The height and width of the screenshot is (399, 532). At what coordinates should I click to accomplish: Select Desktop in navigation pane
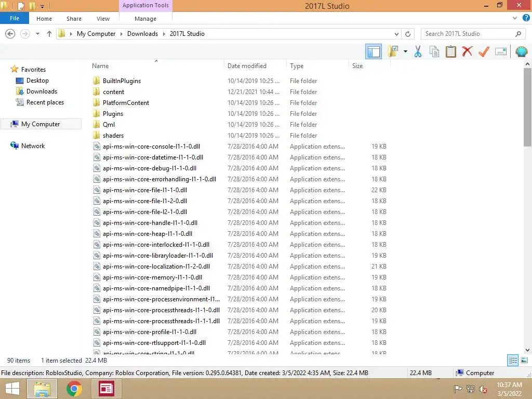coord(37,81)
